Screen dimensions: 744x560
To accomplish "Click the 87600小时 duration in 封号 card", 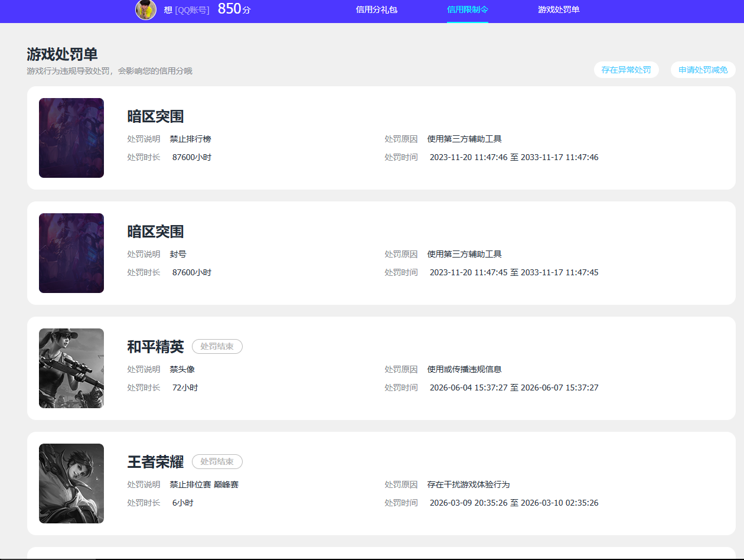I will pyautogui.click(x=192, y=273).
